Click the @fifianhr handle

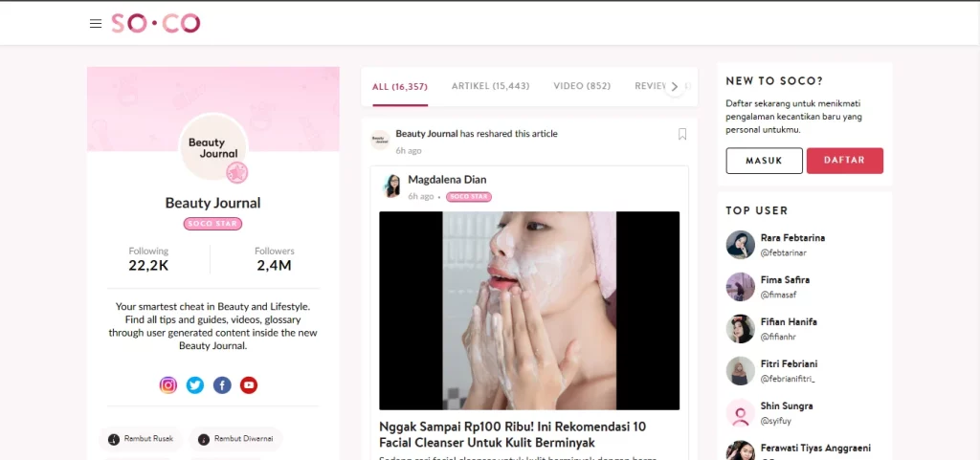click(x=778, y=337)
